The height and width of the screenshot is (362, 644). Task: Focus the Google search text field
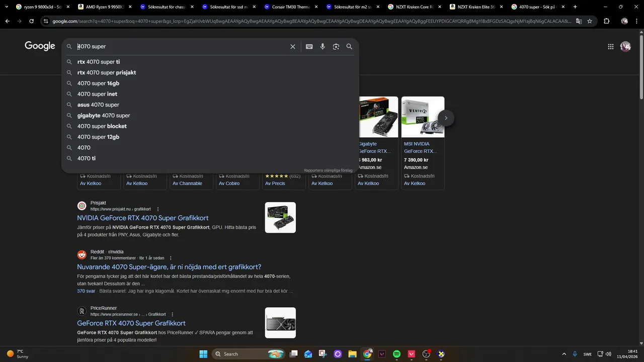(181, 46)
